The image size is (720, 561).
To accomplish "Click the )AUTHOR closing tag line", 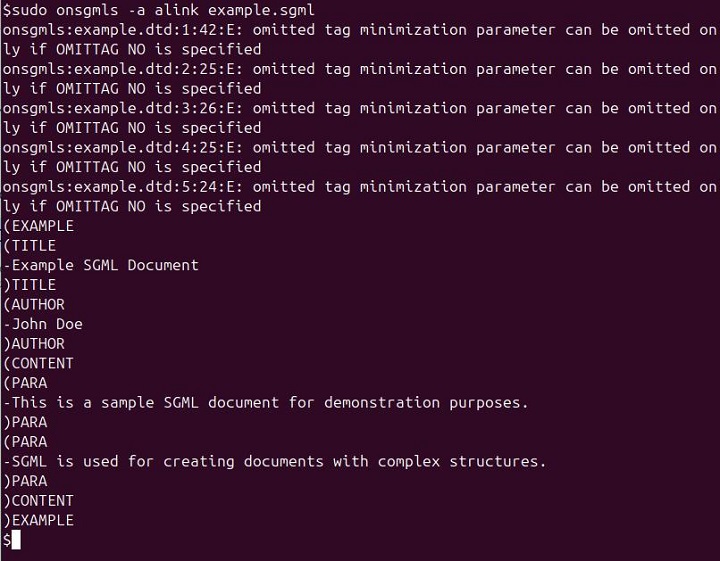I will point(35,344).
